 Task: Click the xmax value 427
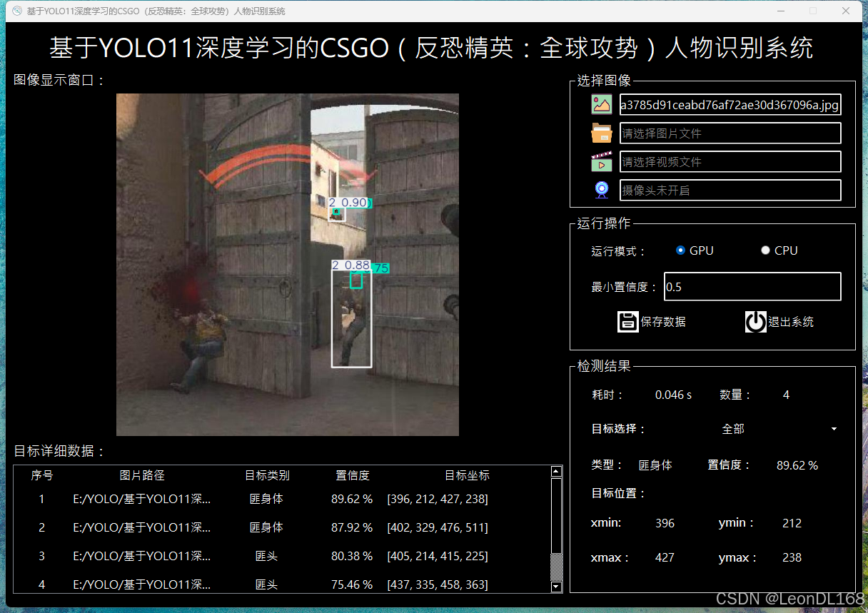(665, 557)
